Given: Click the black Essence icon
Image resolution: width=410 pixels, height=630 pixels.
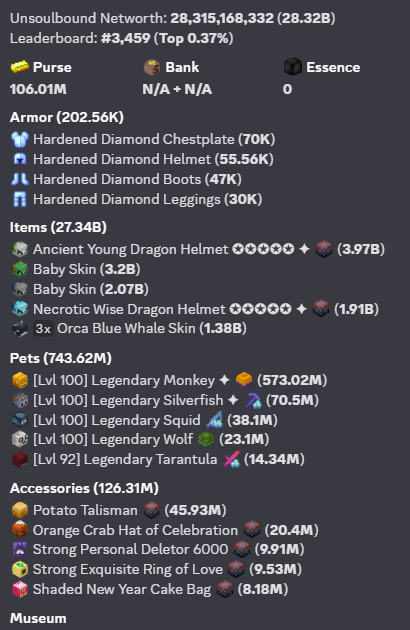Looking at the screenshot, I should (x=292, y=67).
